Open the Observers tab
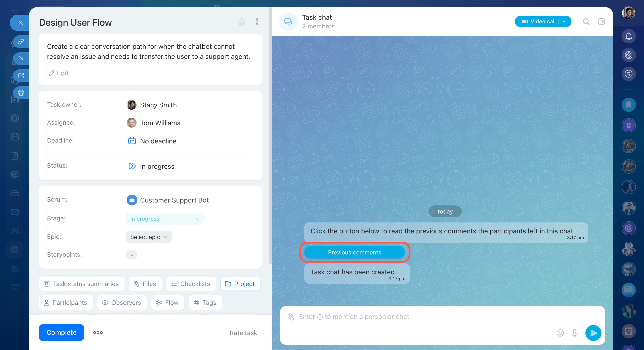Image resolution: width=644 pixels, height=350 pixels. (122, 303)
